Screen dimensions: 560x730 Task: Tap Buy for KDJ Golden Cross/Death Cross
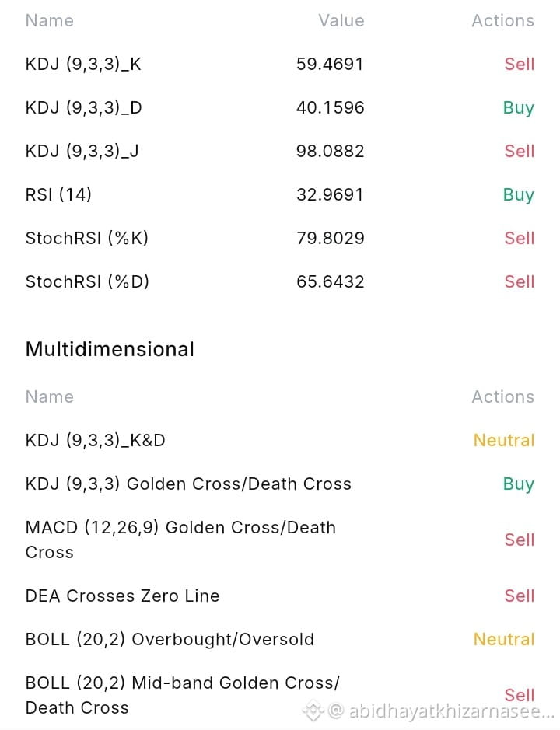click(519, 484)
